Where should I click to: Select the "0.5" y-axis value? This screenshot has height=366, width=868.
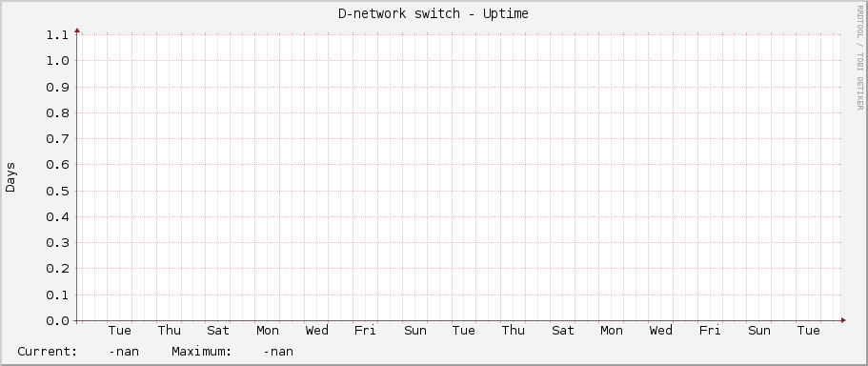(x=57, y=191)
